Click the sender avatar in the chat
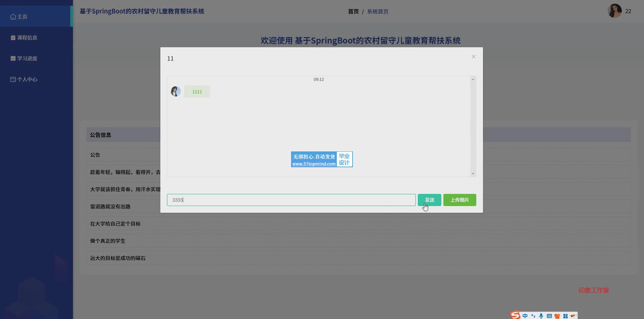 176,91
